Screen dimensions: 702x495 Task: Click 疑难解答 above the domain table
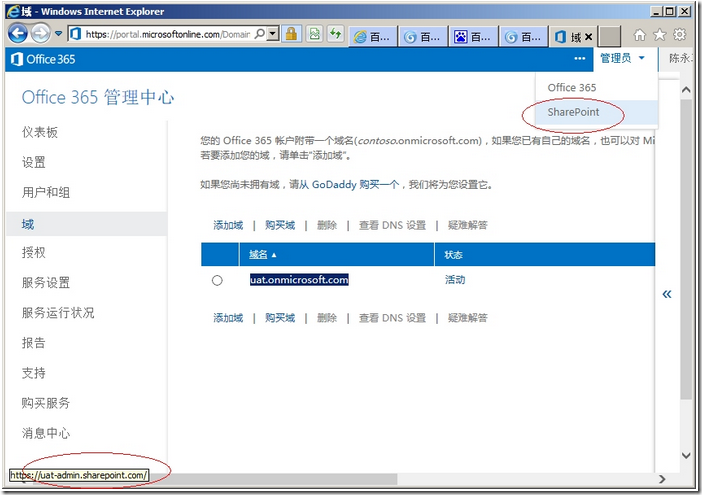point(467,225)
